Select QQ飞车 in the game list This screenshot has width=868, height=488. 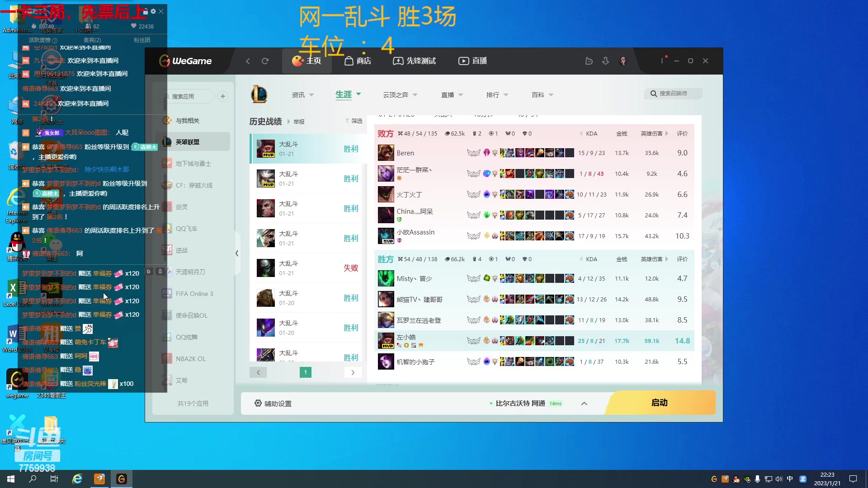pyautogui.click(x=193, y=229)
